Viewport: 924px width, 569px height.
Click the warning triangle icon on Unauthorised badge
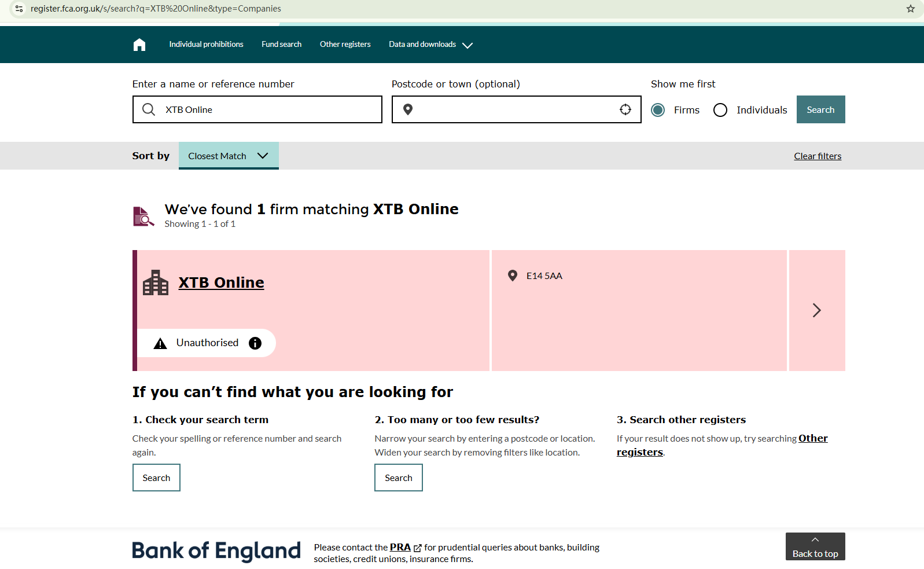(160, 343)
